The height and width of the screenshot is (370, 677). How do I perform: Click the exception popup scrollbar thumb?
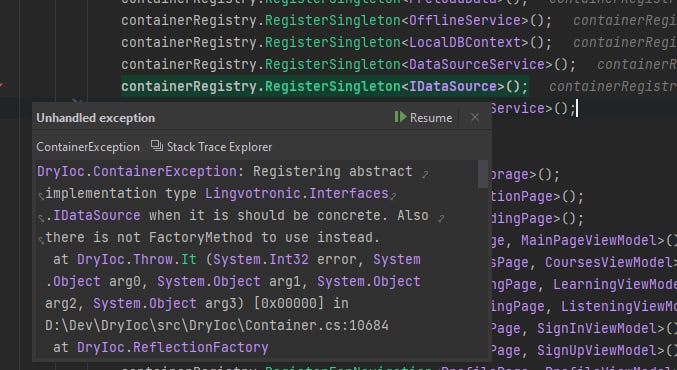pos(483,174)
